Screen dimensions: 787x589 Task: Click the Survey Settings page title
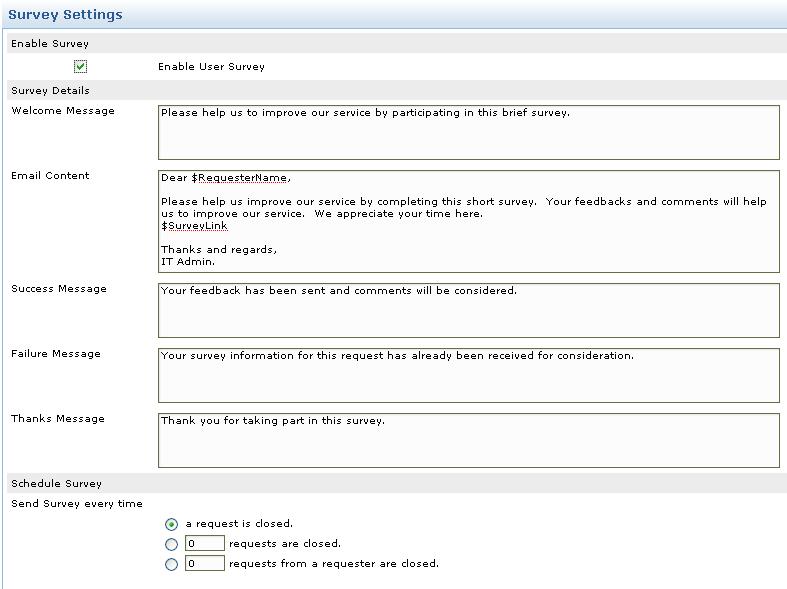coord(66,15)
